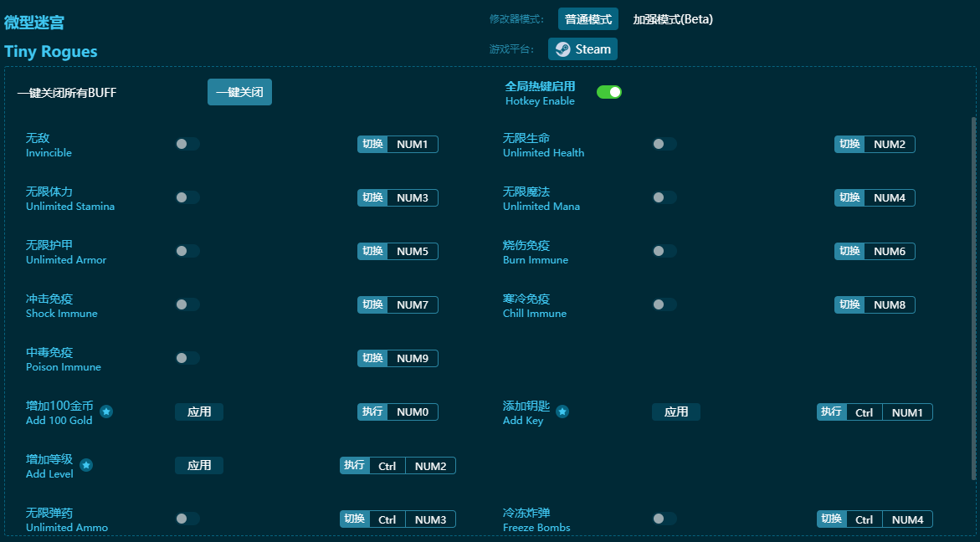Click 应用 button for Add Key

(675, 412)
